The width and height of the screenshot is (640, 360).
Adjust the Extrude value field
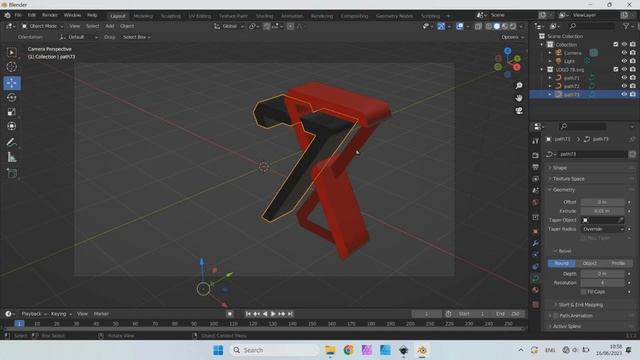[x=602, y=211]
